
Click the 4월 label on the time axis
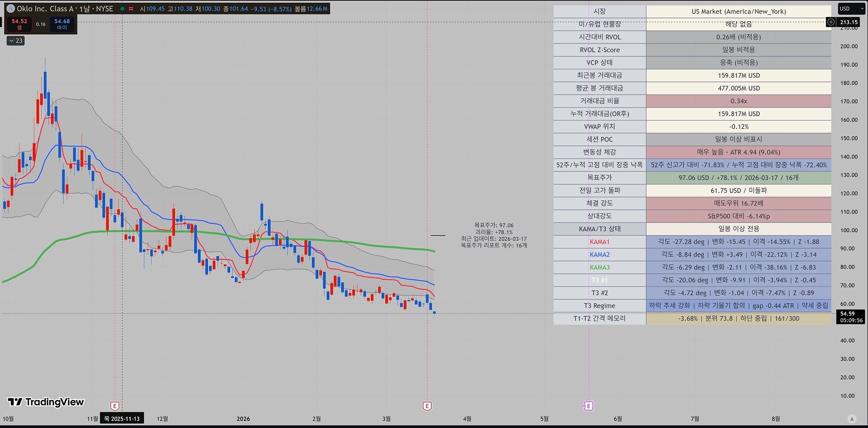[x=467, y=419]
